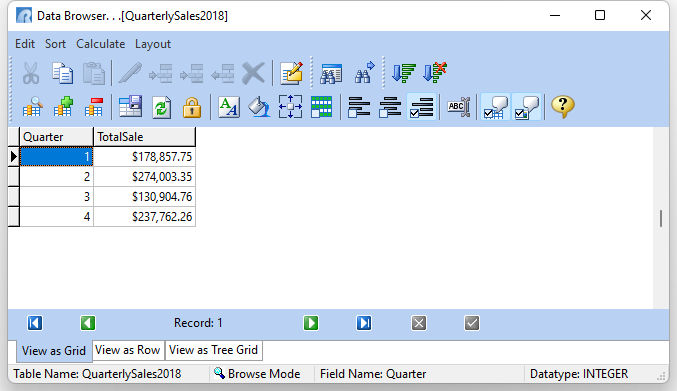This screenshot has height=391, width=677.
Task: Click the yellow question mark Help icon
Action: (x=563, y=107)
